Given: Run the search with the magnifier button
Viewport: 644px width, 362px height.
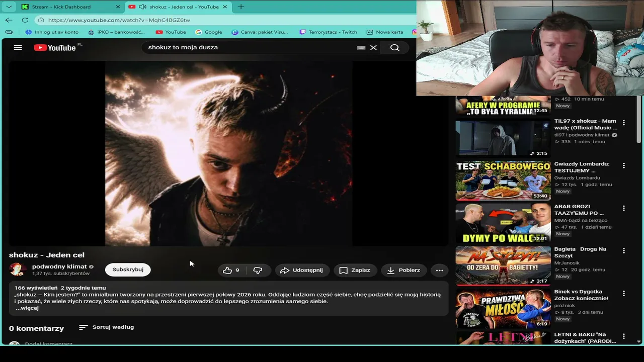Looking at the screenshot, I should (x=395, y=47).
